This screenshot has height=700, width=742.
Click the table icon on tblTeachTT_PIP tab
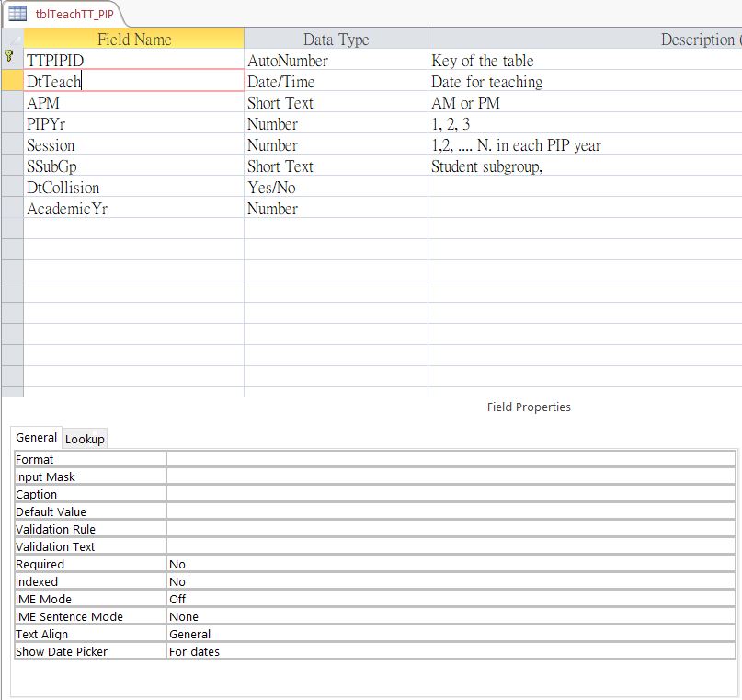(x=17, y=13)
